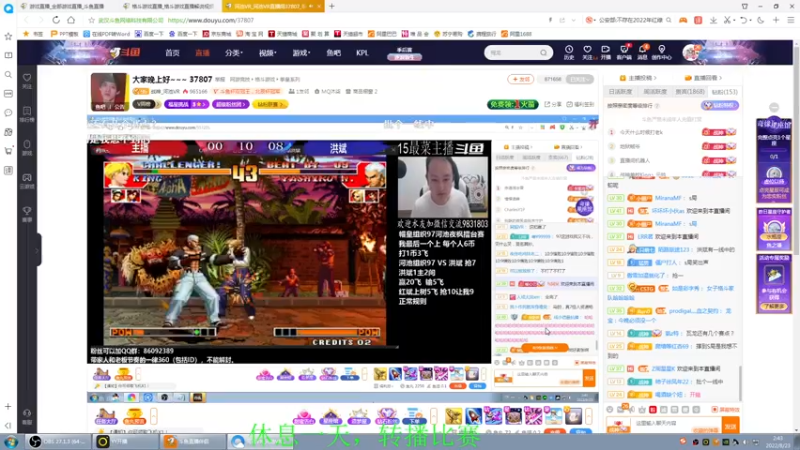Bookmark this page with the address bar star
800x450 pixels.
point(91,20)
